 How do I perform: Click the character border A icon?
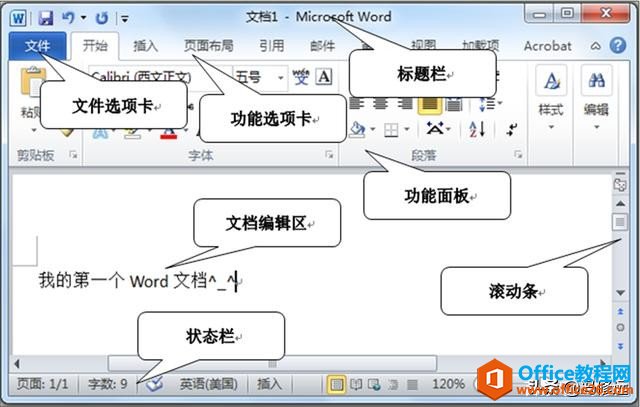coord(324,77)
